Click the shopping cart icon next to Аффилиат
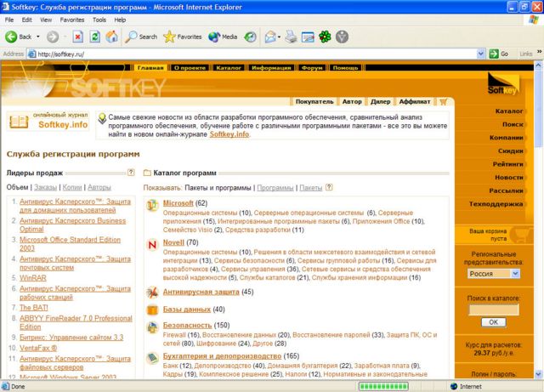The width and height of the screenshot is (544, 392). click(x=443, y=102)
